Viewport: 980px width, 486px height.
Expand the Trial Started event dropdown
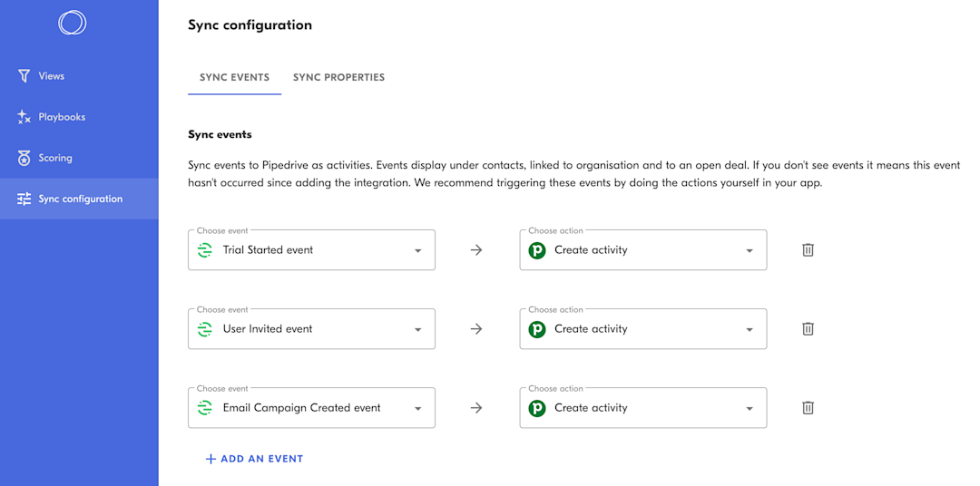point(417,251)
